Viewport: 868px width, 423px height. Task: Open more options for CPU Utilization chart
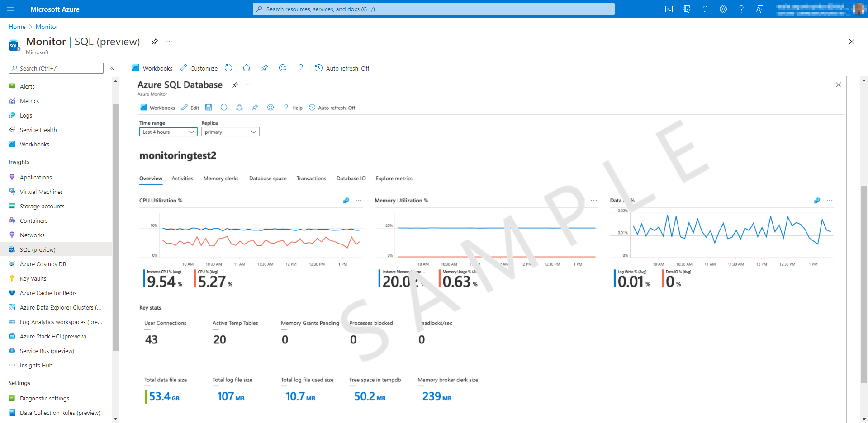coord(359,201)
